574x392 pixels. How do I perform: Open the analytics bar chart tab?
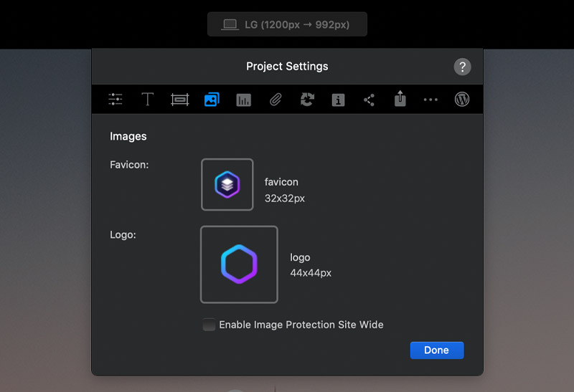click(x=244, y=100)
